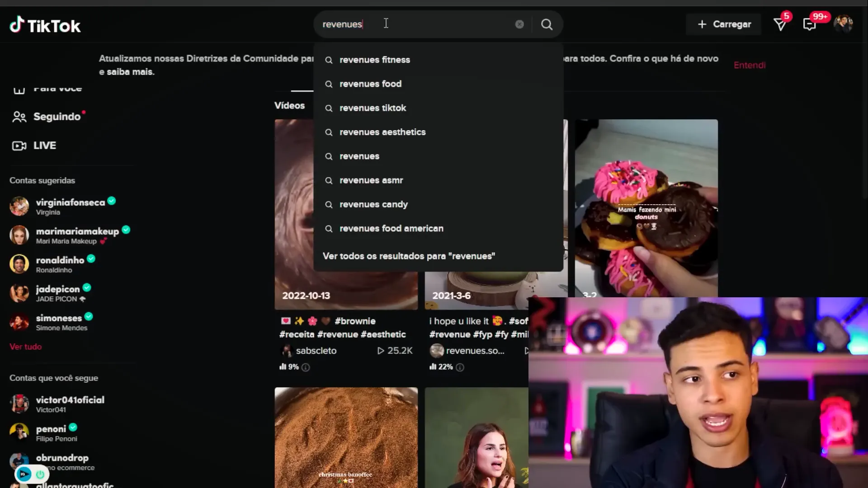
Task: Open the christmas banoffee video thumbnail
Action: click(346, 437)
